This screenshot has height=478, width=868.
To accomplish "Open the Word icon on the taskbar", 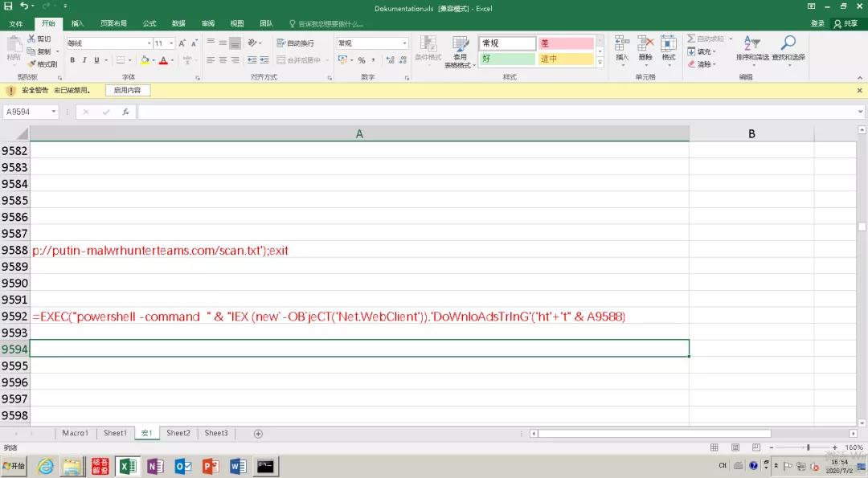I will point(238,467).
